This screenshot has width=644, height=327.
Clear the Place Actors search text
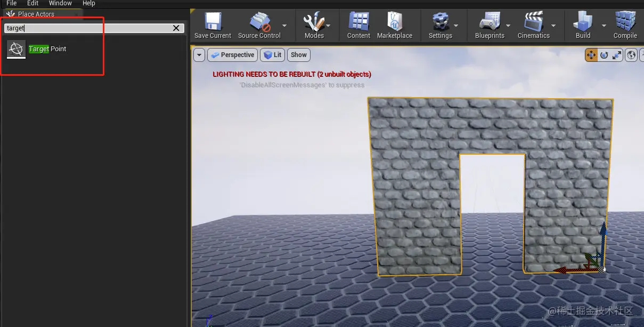coord(176,28)
